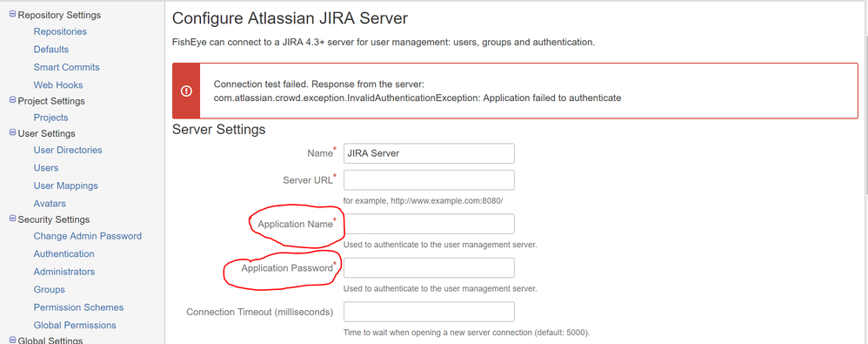This screenshot has height=344, width=868.
Task: Open User Mappings settings
Action: [x=66, y=185]
